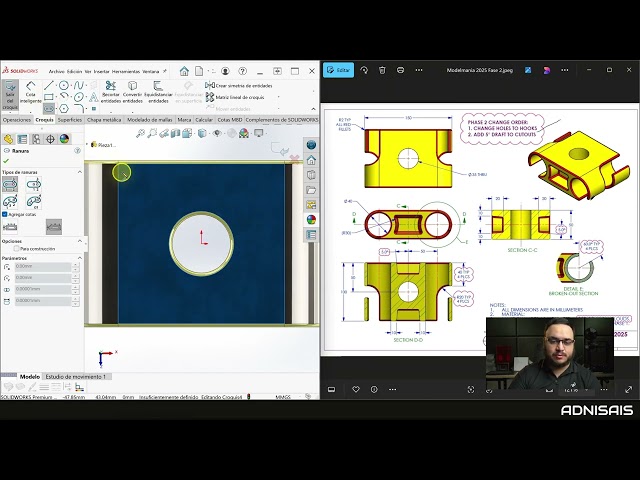Open the hide/show items eye dropdown
The width and height of the screenshot is (640, 480).
point(218,133)
